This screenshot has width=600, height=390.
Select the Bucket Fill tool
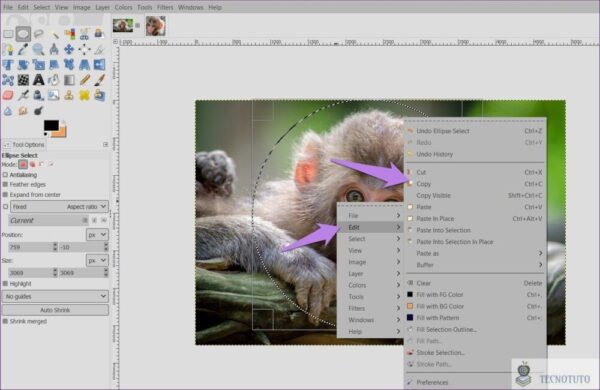(54, 80)
